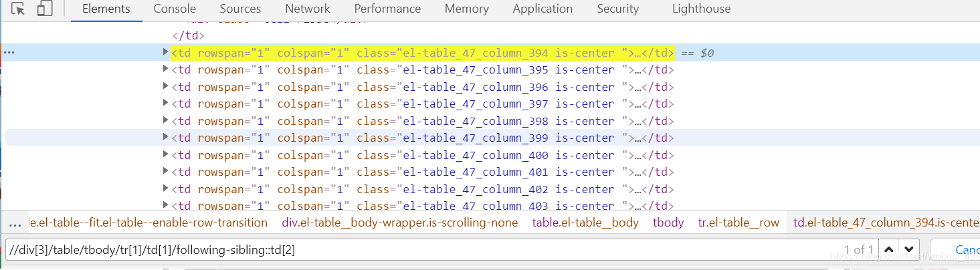980x270 pixels.
Task: Expand the column_399 td node
Action: [x=166, y=137]
